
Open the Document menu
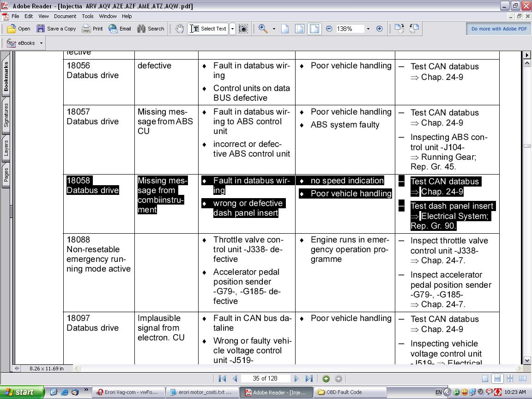pyautogui.click(x=65, y=16)
